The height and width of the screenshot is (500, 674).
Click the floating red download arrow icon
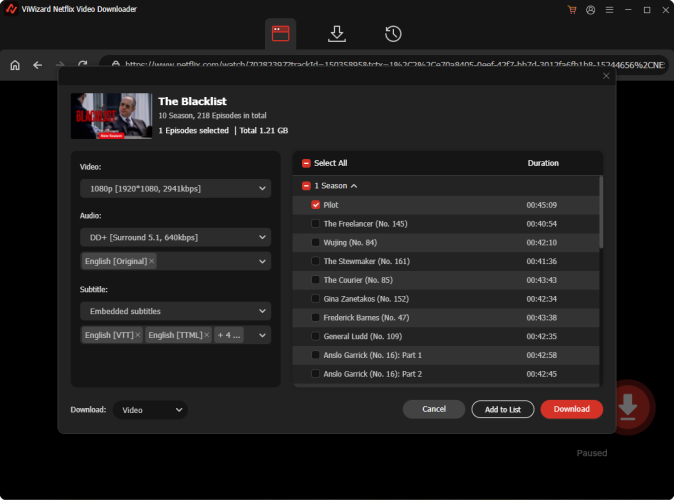point(628,407)
